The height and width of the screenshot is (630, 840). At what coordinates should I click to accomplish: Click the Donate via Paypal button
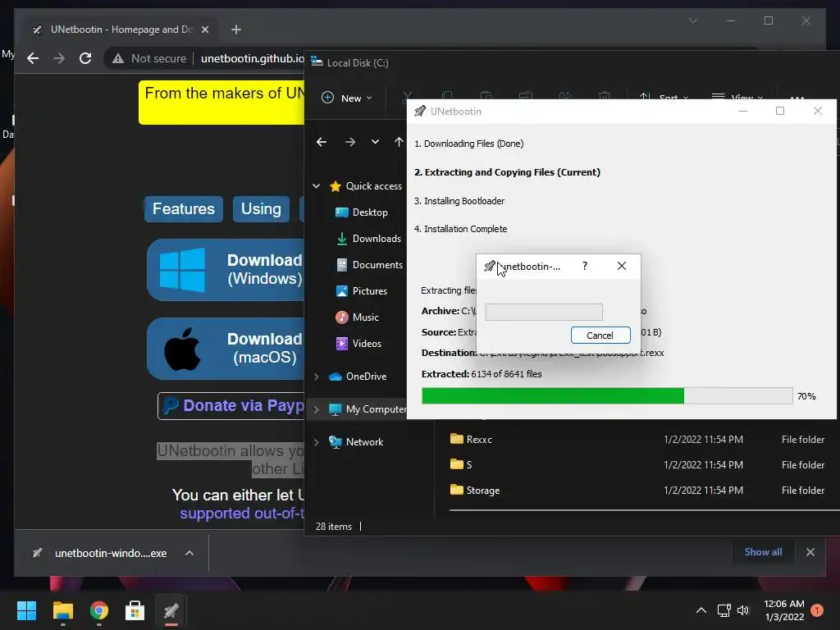pos(231,405)
